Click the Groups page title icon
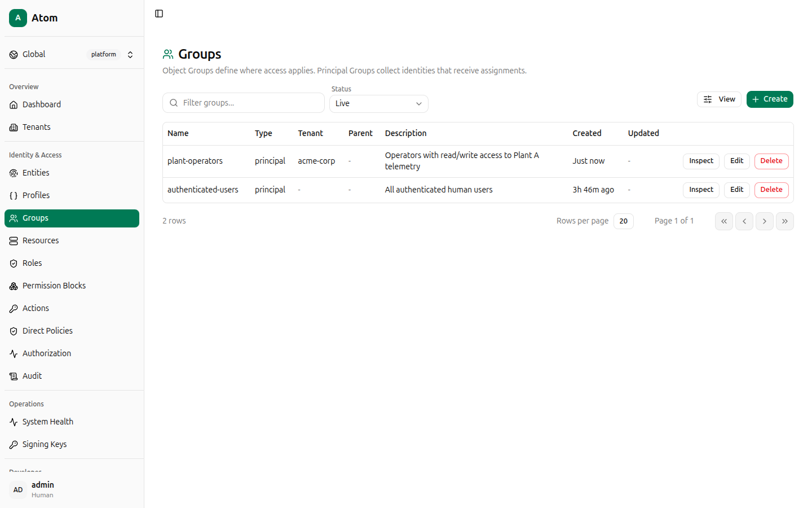Image resolution: width=812 pixels, height=508 pixels. pyautogui.click(x=168, y=54)
